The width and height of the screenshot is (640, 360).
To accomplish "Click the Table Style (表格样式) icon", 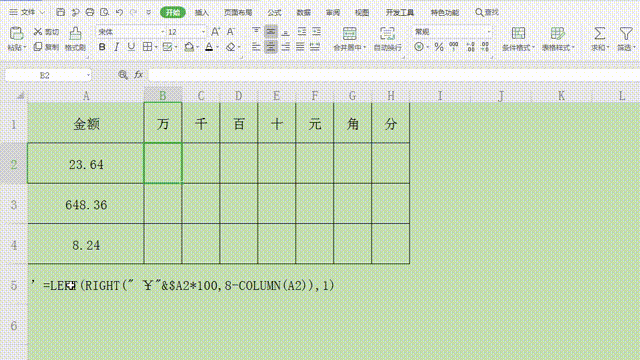I will [557, 33].
